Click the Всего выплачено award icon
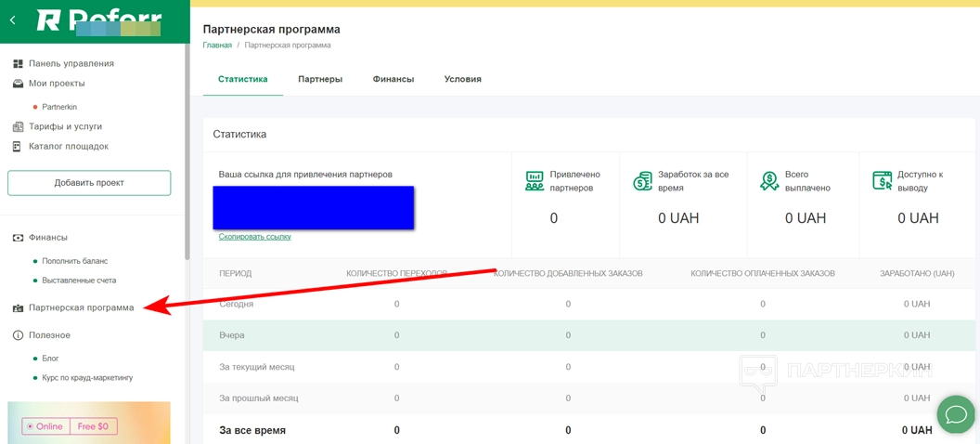 769,180
